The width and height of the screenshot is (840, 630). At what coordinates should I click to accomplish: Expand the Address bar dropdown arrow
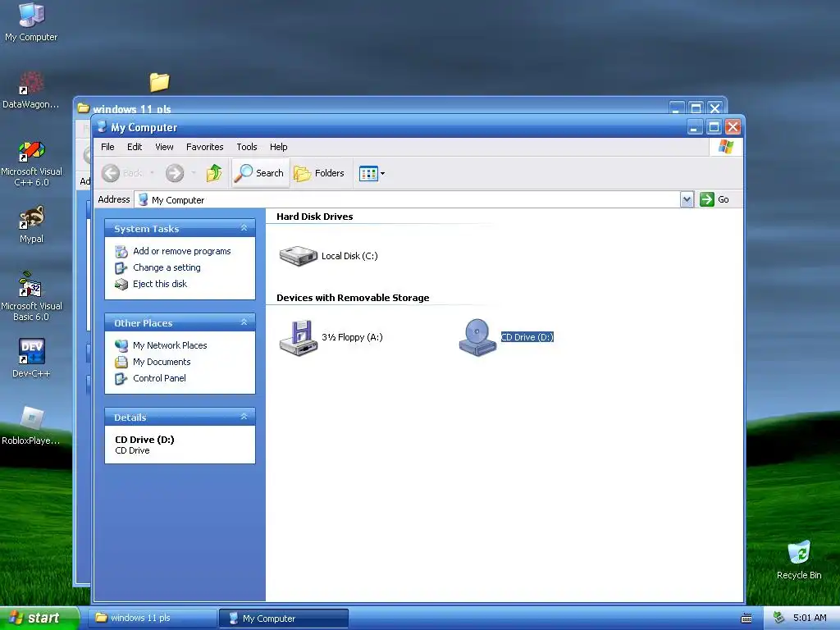(687, 200)
